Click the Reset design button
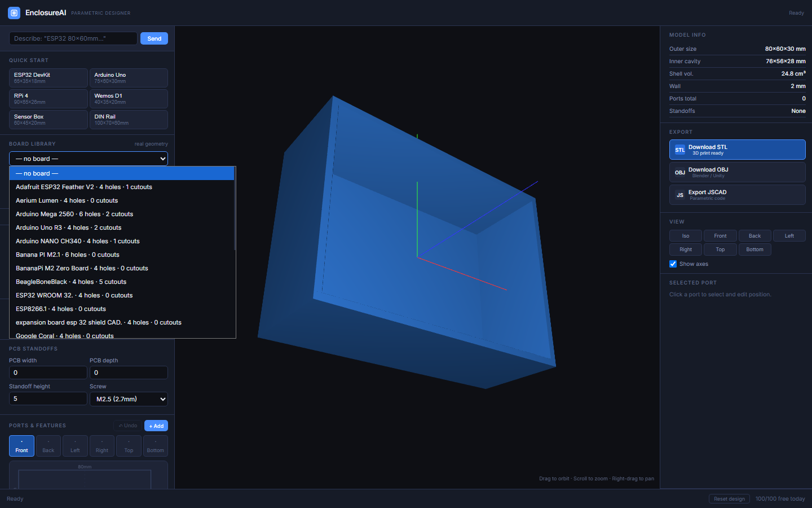 click(x=729, y=499)
